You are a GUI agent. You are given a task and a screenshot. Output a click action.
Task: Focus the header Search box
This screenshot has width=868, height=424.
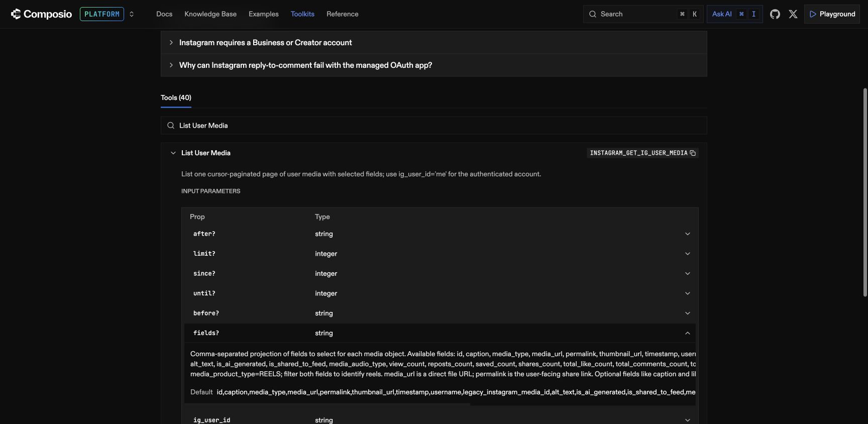click(x=643, y=14)
